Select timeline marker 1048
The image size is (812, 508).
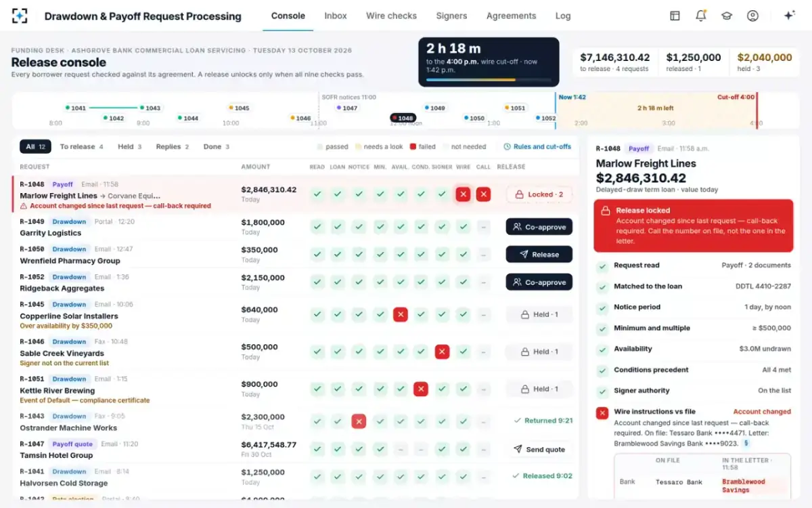(403, 118)
